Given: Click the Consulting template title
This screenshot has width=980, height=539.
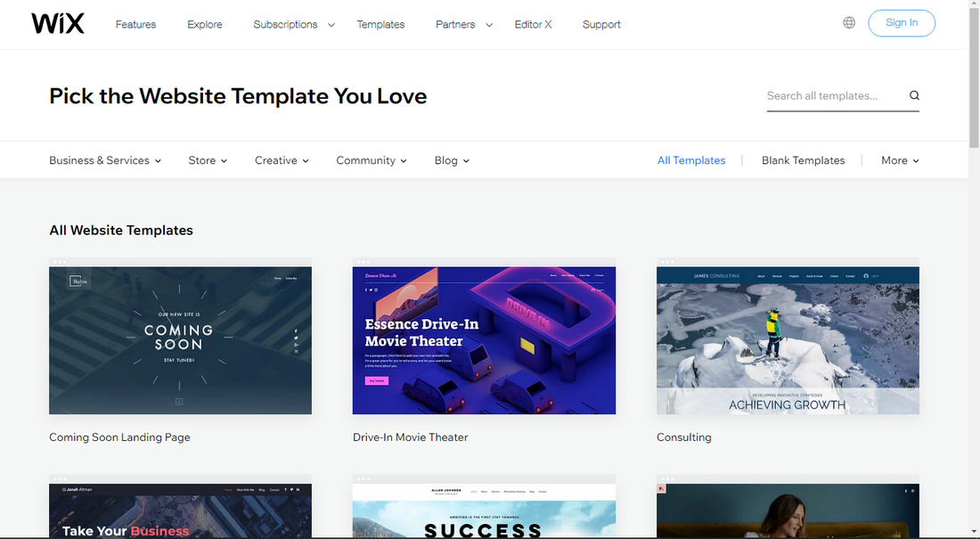Looking at the screenshot, I should click(683, 437).
